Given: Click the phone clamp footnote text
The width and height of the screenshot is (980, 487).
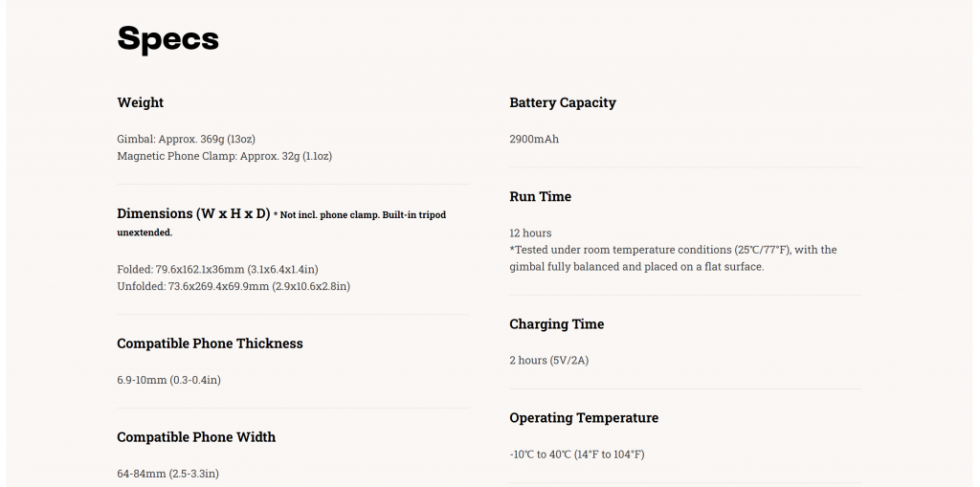Looking at the screenshot, I should click(281, 223).
